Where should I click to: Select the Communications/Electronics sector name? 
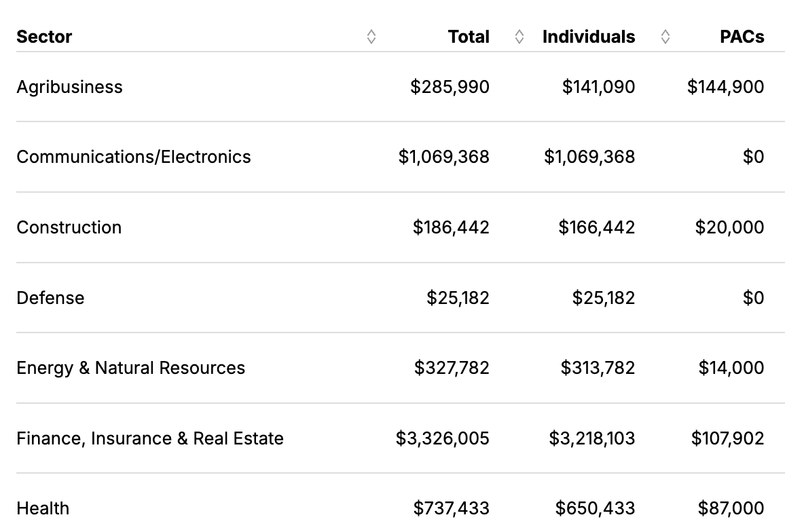(134, 157)
